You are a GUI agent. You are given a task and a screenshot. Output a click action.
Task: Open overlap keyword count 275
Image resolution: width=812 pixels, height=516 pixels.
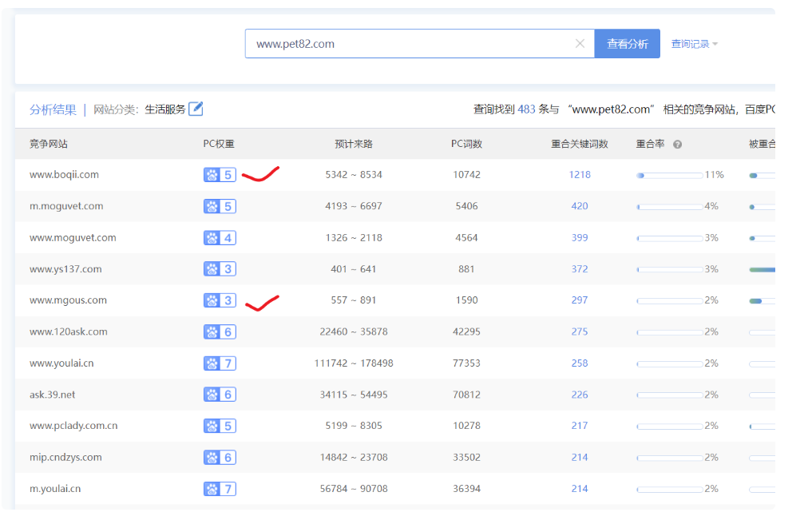580,331
